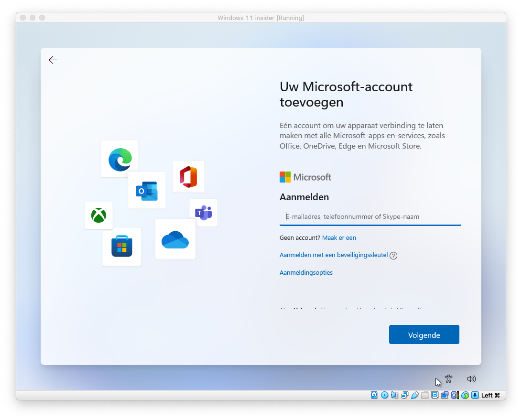Open 'Aanmelden met een beveiligingssleutel' link

coord(334,255)
